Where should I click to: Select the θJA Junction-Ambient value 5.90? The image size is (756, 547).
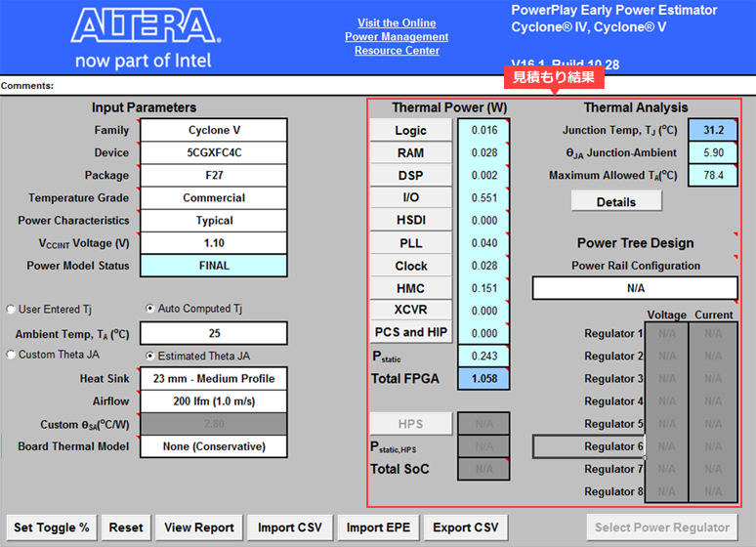pyautogui.click(x=713, y=153)
